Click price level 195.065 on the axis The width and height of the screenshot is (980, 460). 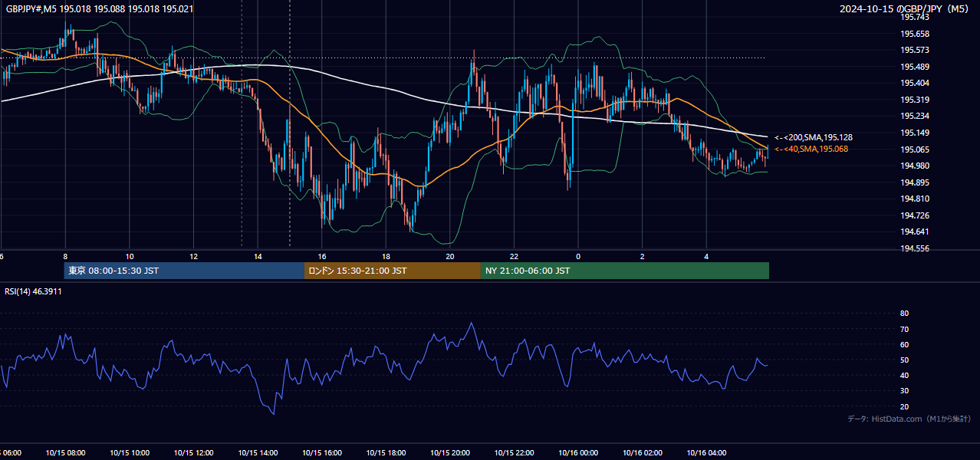click(x=916, y=149)
